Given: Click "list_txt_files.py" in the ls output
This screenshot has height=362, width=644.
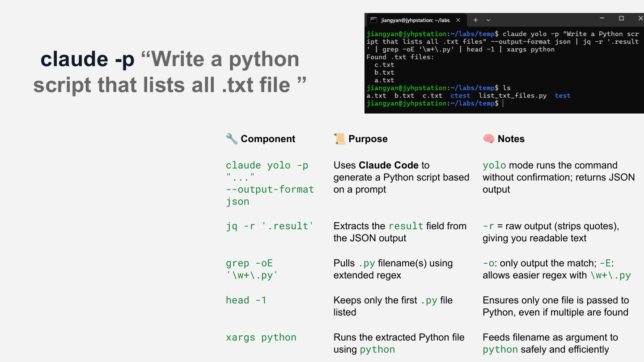Looking at the screenshot, I should click(513, 96).
